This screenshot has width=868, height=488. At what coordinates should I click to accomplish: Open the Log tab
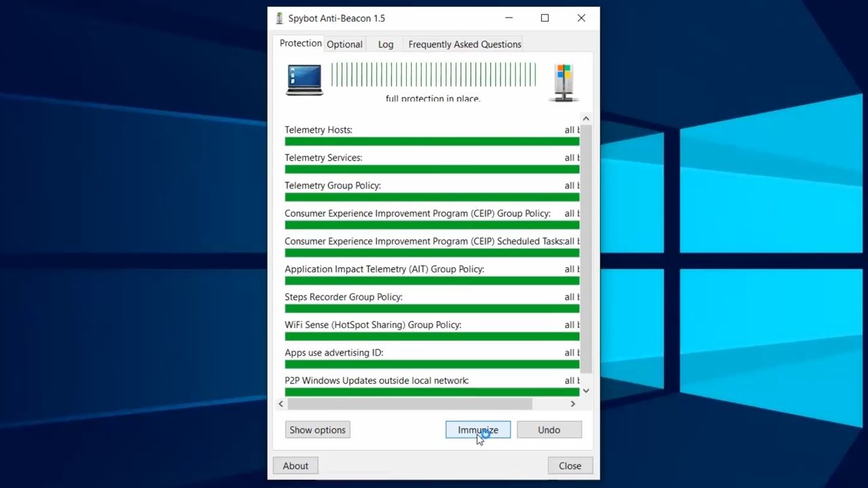pos(386,44)
